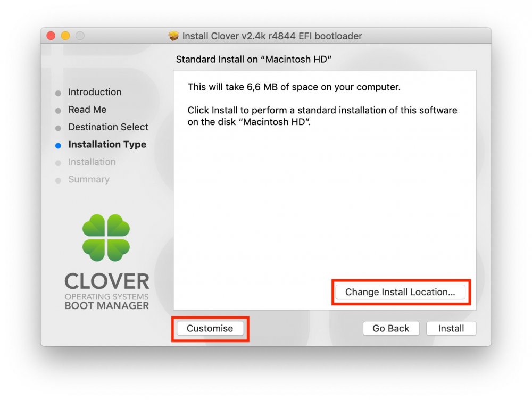Click the Clover four-leaf logo
Viewport: 532px width, 400px height.
[106, 238]
